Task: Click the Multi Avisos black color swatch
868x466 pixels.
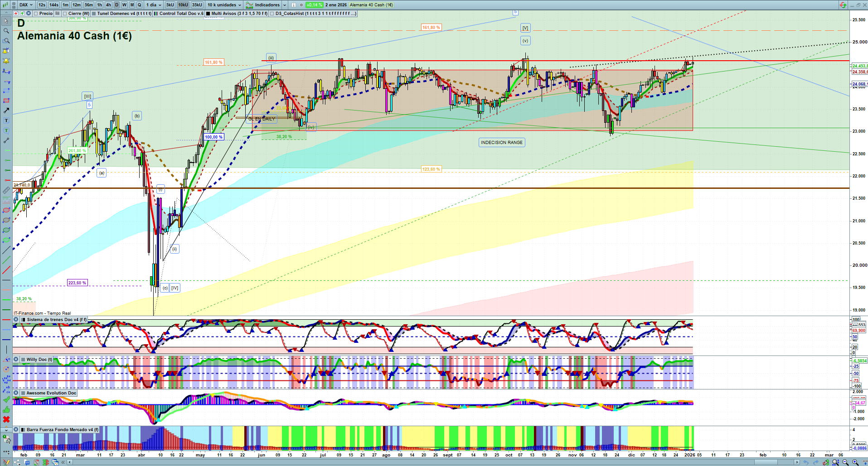Action: click(x=208, y=14)
